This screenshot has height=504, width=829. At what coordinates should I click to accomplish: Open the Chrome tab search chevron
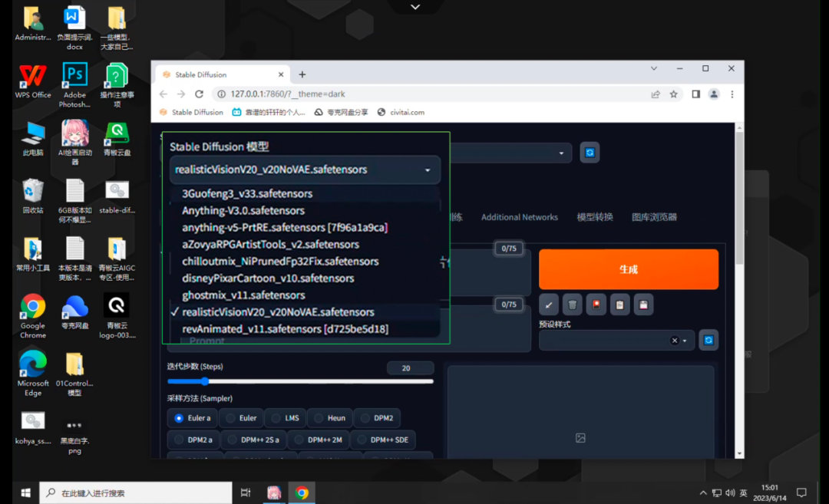[x=654, y=69]
